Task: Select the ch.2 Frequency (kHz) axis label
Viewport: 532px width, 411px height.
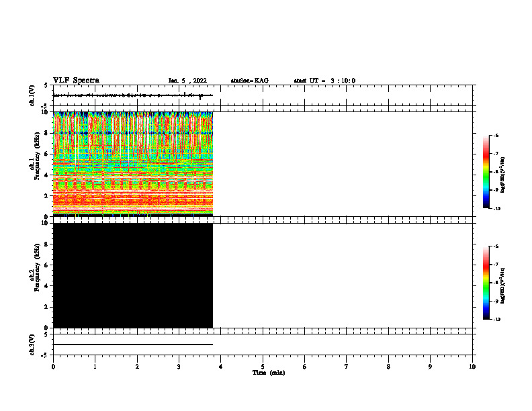Action: (35, 267)
